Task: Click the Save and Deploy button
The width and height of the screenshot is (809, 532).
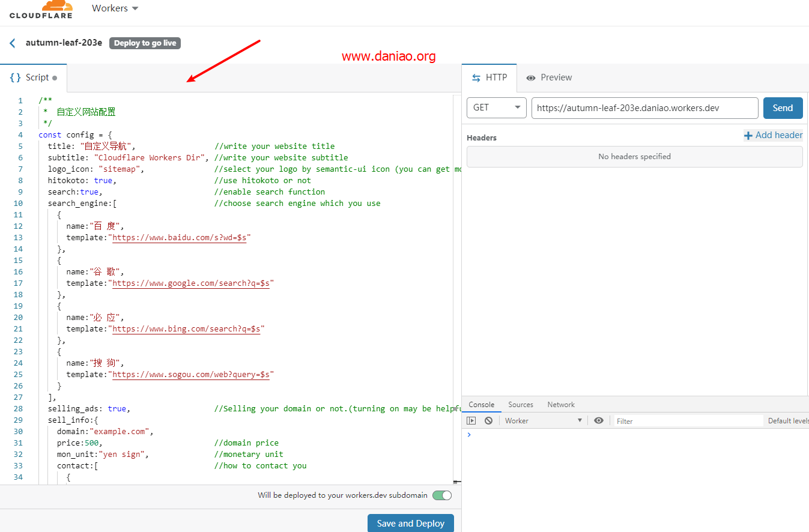Action: 410,523
